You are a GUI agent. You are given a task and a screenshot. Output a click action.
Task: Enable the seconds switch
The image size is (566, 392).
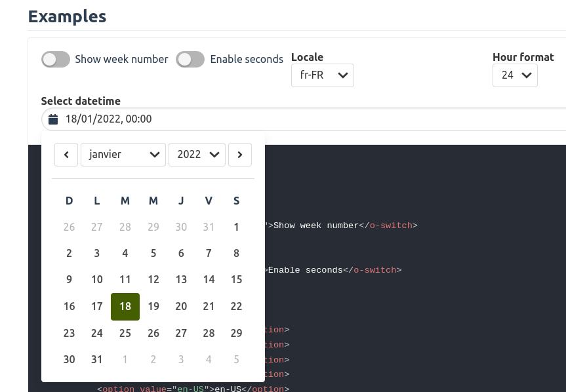tap(190, 59)
